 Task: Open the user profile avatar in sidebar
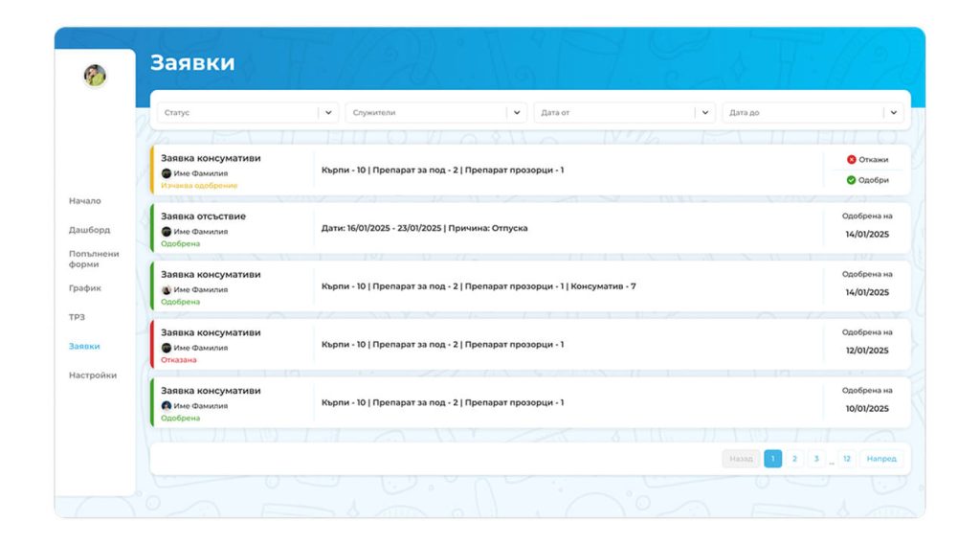(95, 76)
